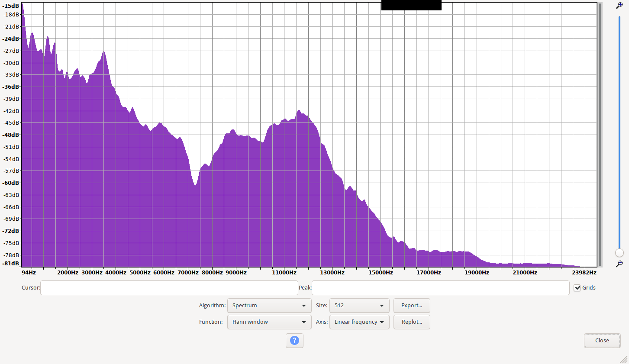629x364 pixels.
Task: Toggle the Grids checkbox
Action: pos(577,288)
